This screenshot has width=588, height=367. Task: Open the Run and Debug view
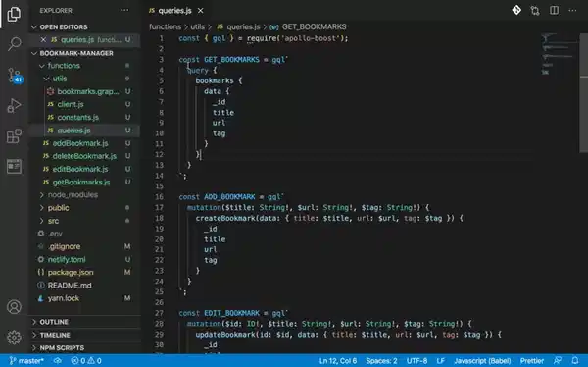tap(14, 106)
